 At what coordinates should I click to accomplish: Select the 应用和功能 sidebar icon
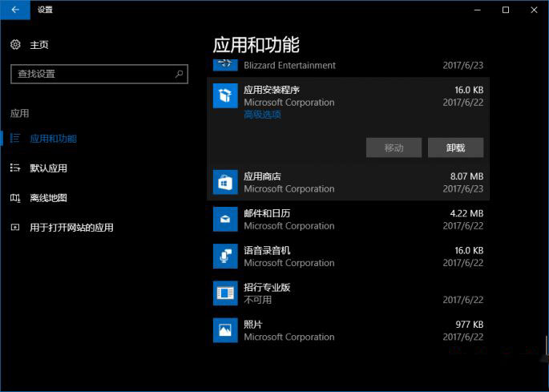pos(15,138)
